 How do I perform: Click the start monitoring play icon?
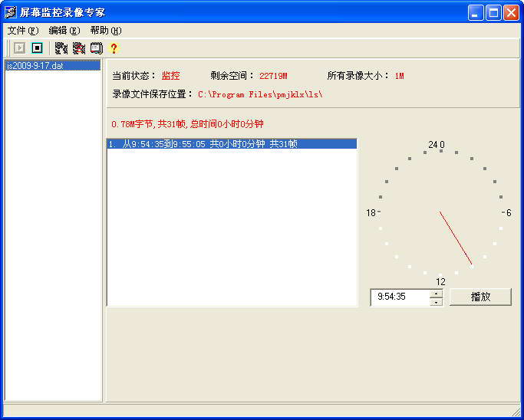[20, 48]
